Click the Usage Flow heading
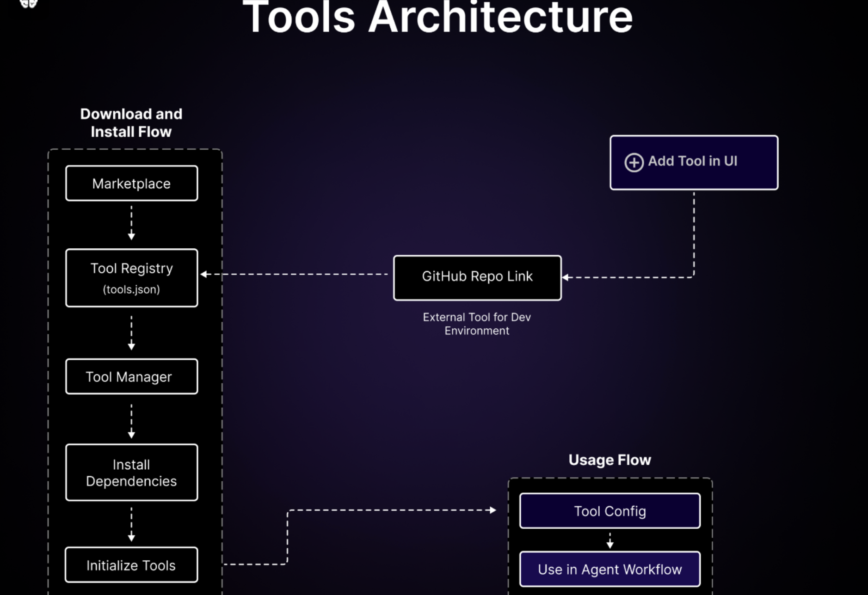 (x=610, y=460)
